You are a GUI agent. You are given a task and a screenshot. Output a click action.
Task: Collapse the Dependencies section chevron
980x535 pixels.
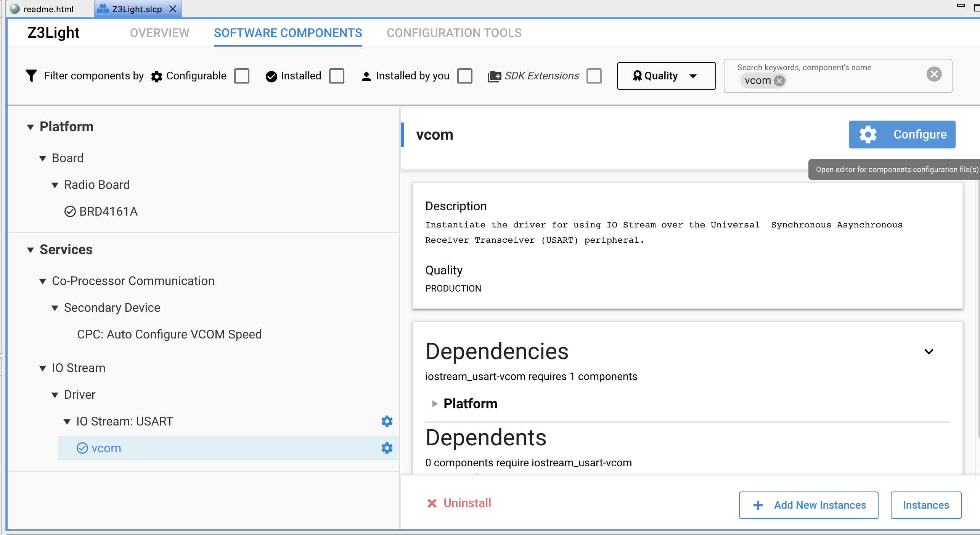pos(929,351)
